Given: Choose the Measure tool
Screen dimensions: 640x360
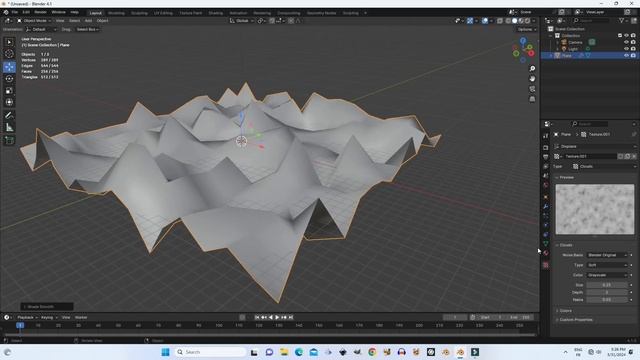Looking at the screenshot, I should tap(9, 127).
